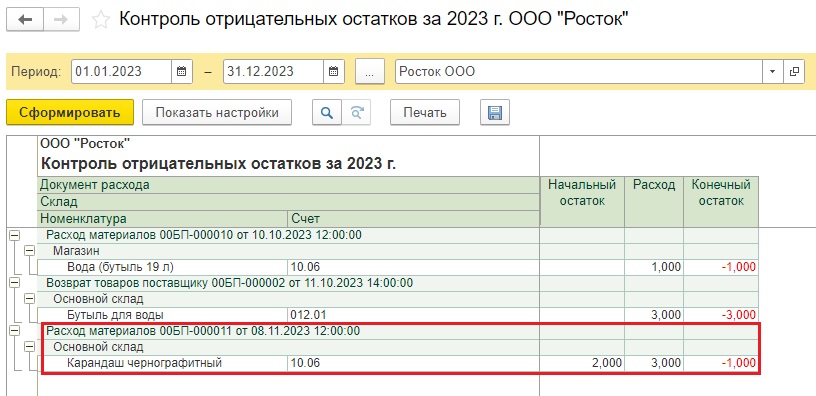The width and height of the screenshot is (816, 396).
Task: Collapse the Расход материалов 00БП-000011 group
Action: point(14,330)
